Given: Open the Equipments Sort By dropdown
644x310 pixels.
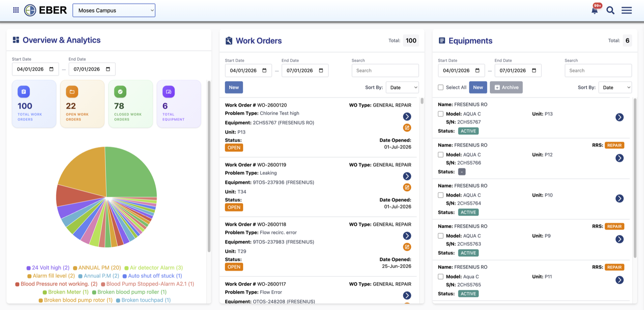Looking at the screenshot, I should [x=615, y=87].
